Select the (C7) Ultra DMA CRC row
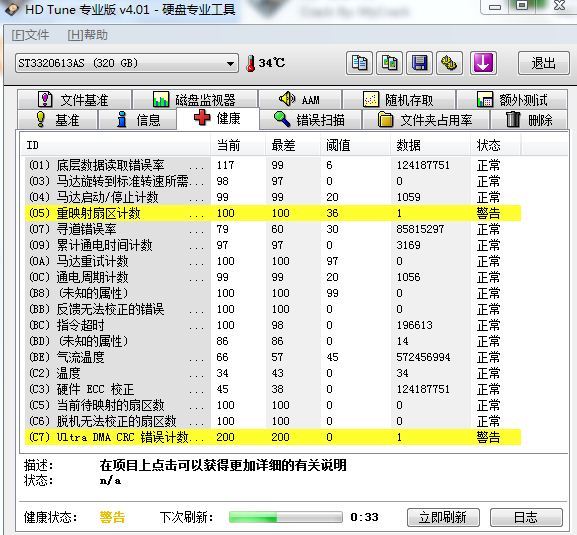 click(273, 437)
